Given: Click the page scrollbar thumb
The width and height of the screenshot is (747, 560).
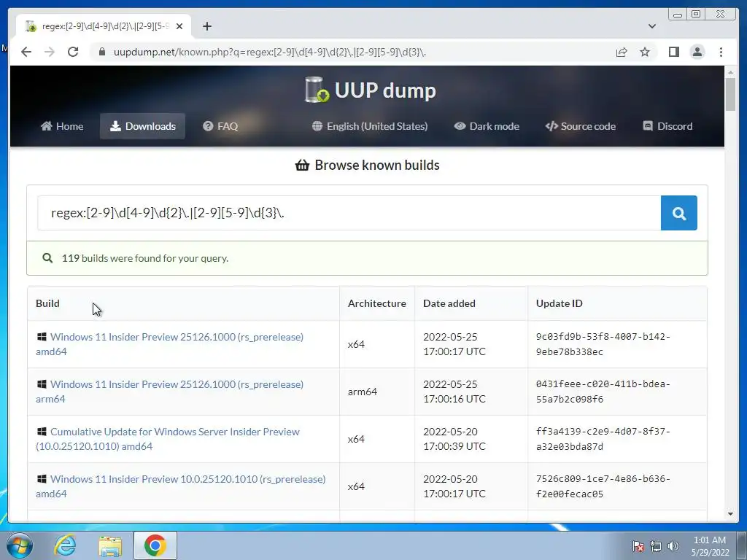Looking at the screenshot, I should (730, 94).
